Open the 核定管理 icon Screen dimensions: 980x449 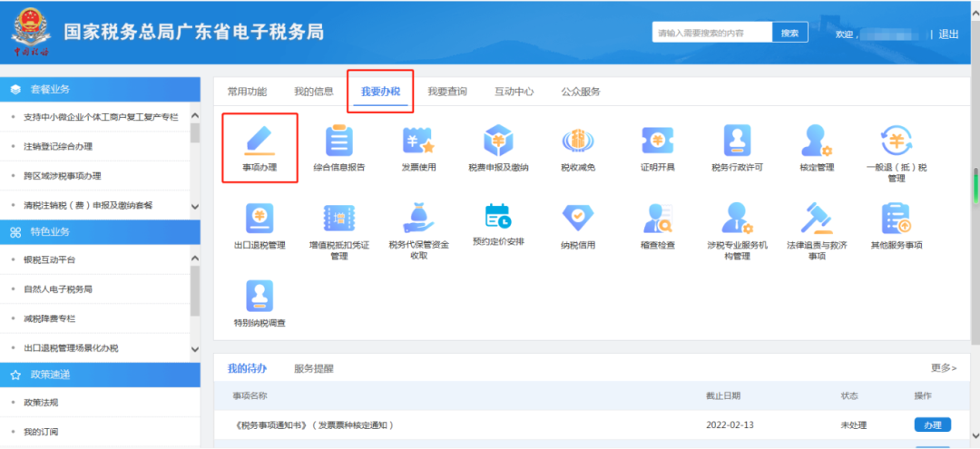tap(817, 140)
